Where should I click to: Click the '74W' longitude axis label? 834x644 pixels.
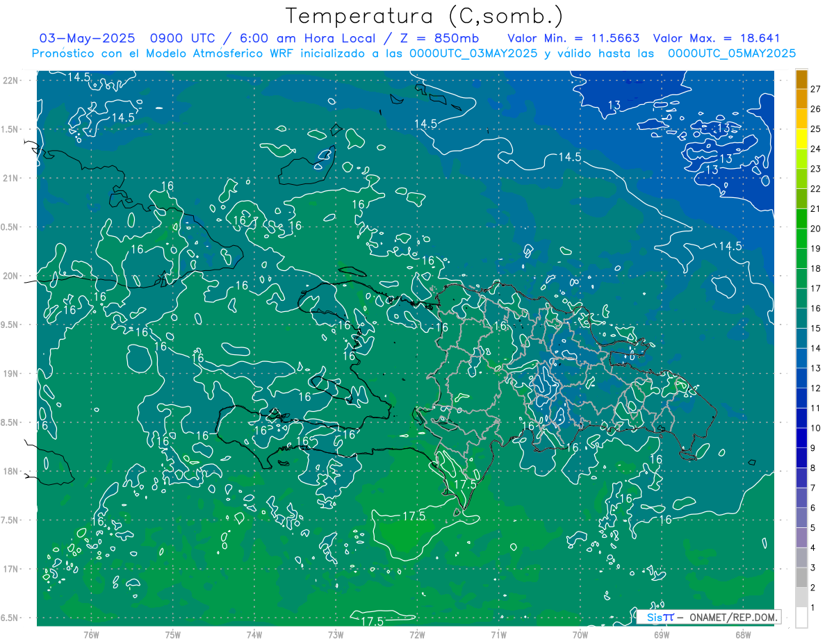click(254, 635)
